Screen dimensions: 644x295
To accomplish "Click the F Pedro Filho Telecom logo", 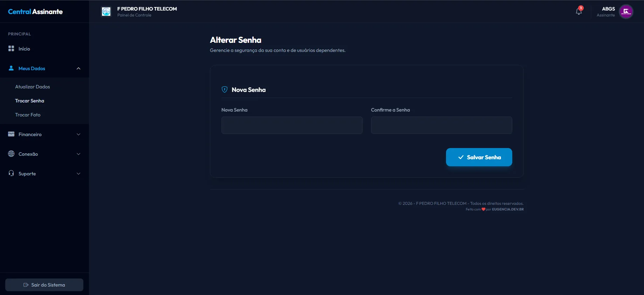I will 106,12.
